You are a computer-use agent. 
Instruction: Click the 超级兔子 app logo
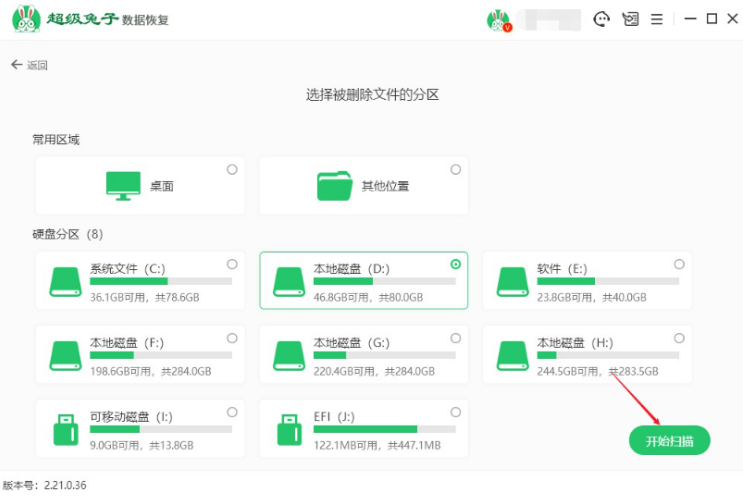(30, 19)
